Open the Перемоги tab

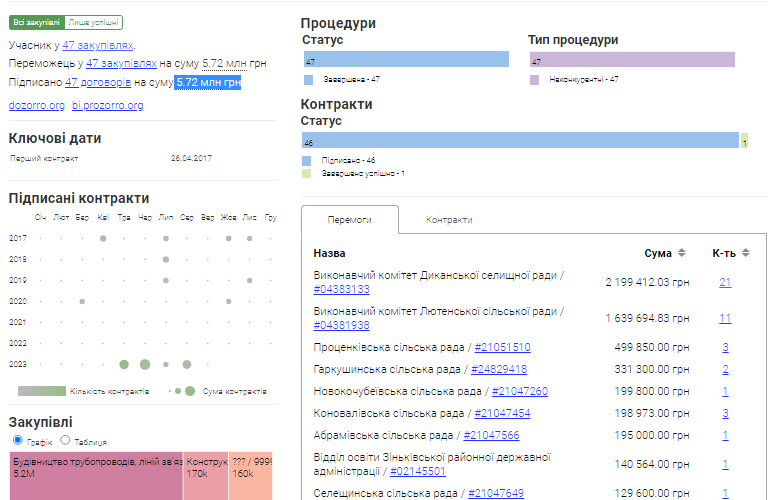tap(349, 219)
